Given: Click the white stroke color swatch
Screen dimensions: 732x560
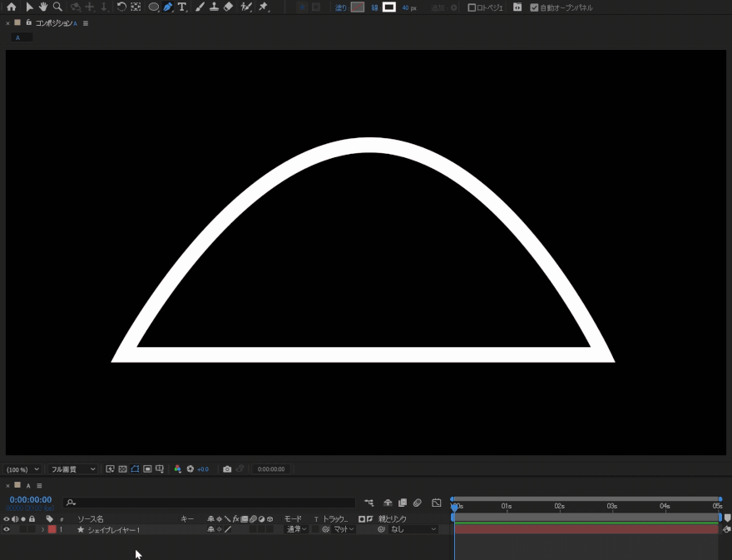Looking at the screenshot, I should (x=388, y=7).
